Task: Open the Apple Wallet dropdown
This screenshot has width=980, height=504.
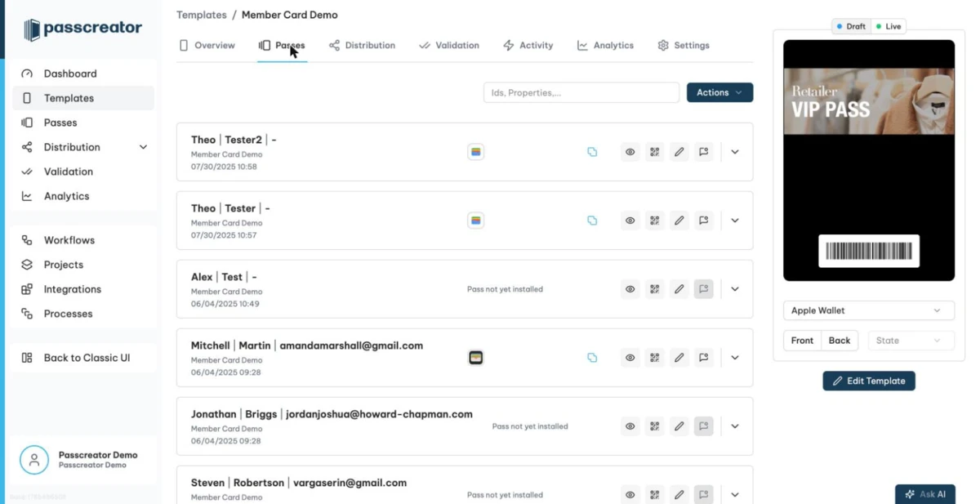Action: [x=868, y=310]
